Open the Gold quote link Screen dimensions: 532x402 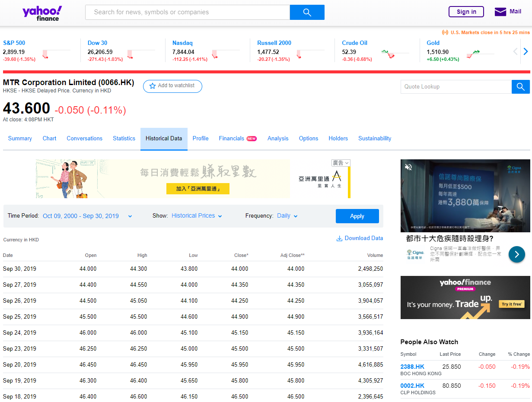pos(433,43)
